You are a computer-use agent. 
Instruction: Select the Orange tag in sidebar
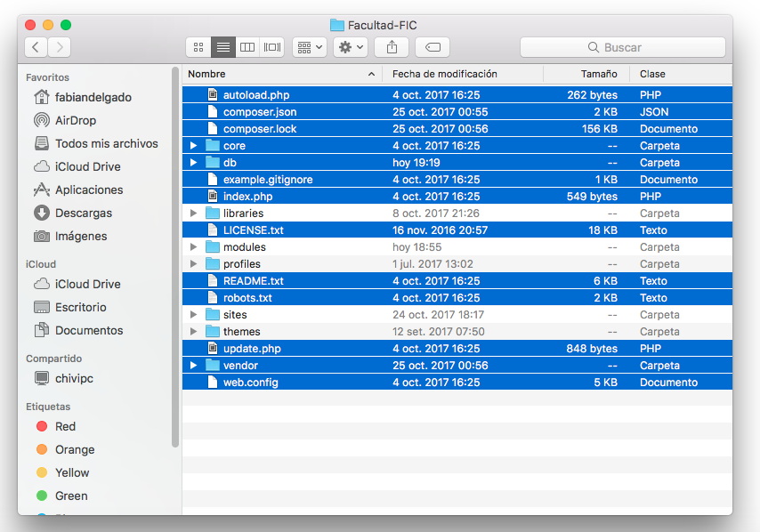click(74, 449)
